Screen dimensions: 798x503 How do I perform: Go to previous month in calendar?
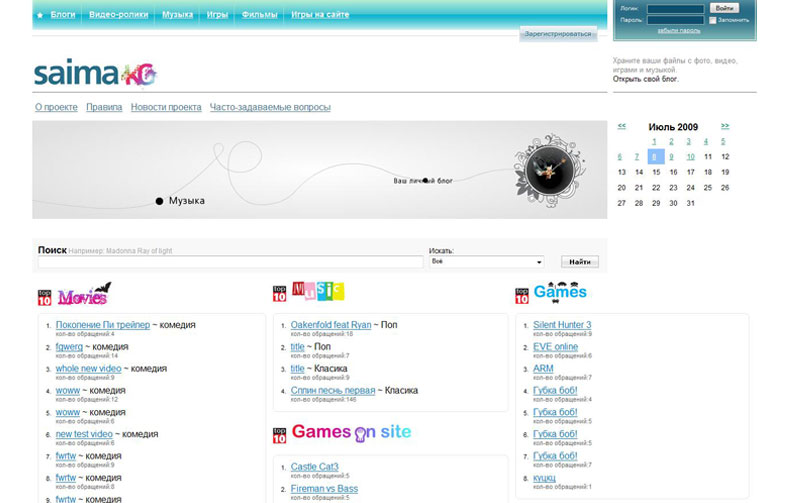(x=622, y=126)
